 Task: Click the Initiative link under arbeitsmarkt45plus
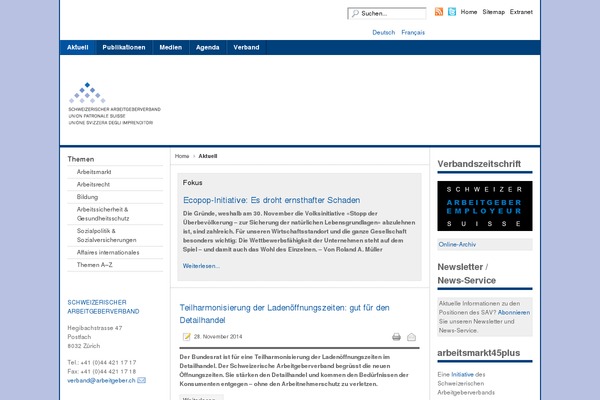462,375
